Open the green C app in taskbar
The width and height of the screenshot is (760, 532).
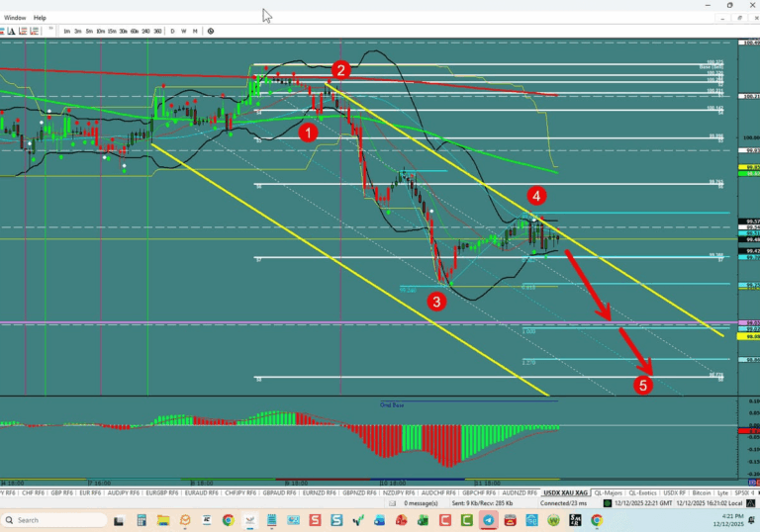tap(467, 520)
